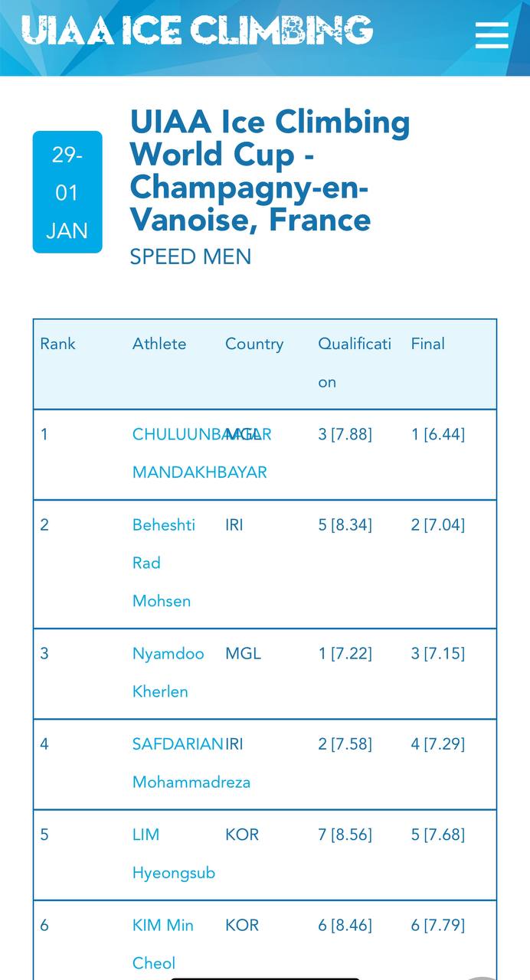
Task: Click final result 6 [7.79] cell
Action: pyautogui.click(x=438, y=925)
